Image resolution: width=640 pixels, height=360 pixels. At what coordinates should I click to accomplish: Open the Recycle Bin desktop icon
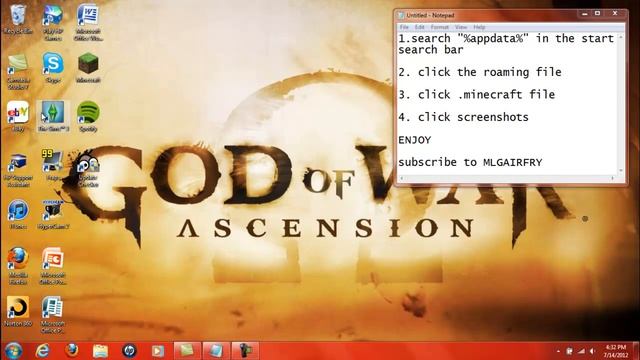pos(18,19)
